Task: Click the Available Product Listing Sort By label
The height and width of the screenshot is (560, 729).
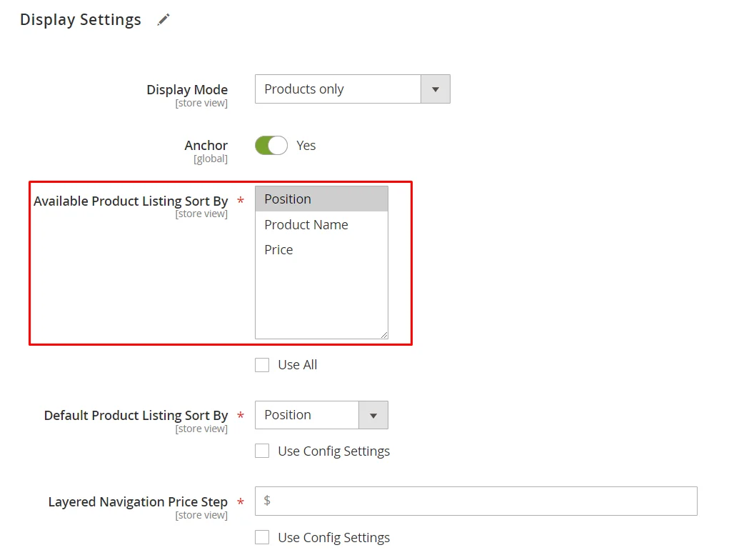Action: 131,201
